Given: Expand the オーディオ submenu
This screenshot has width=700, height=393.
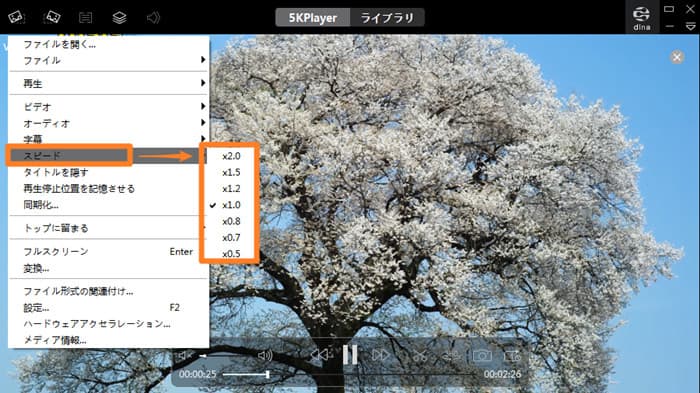Looking at the screenshot, I should [x=108, y=123].
